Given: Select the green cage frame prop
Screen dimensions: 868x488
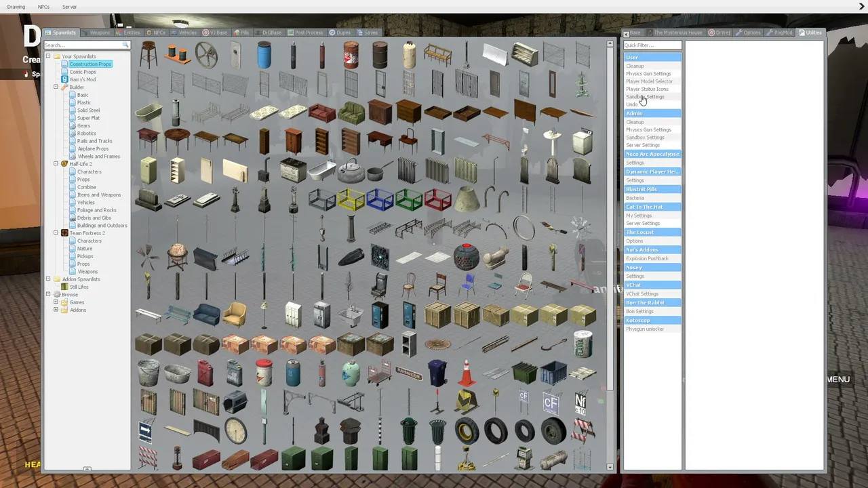Looking at the screenshot, I should [x=409, y=199].
